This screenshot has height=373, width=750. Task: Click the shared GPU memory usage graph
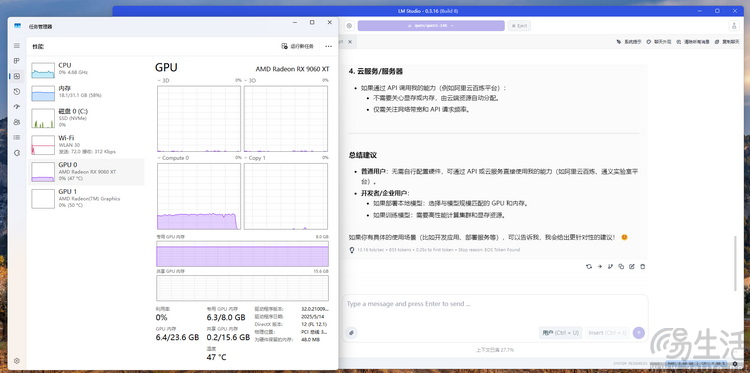click(x=243, y=288)
